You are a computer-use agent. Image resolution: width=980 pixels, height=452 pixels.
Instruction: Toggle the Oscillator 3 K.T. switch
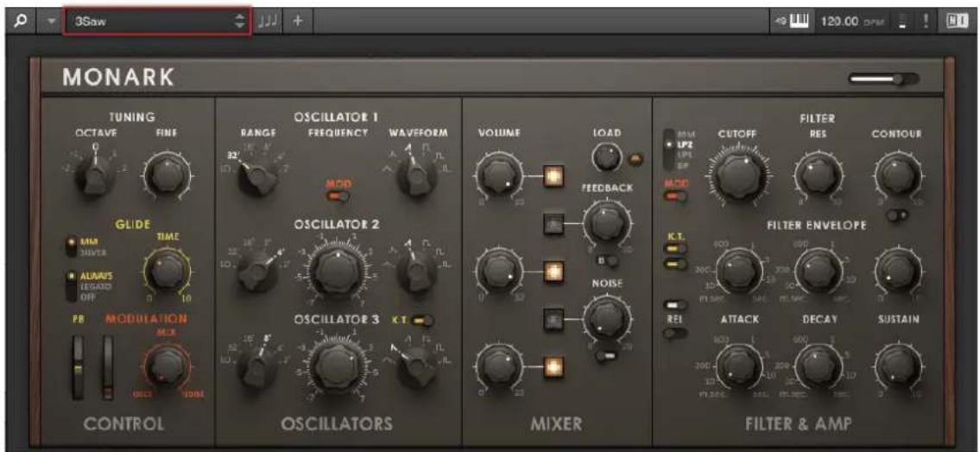[424, 321]
